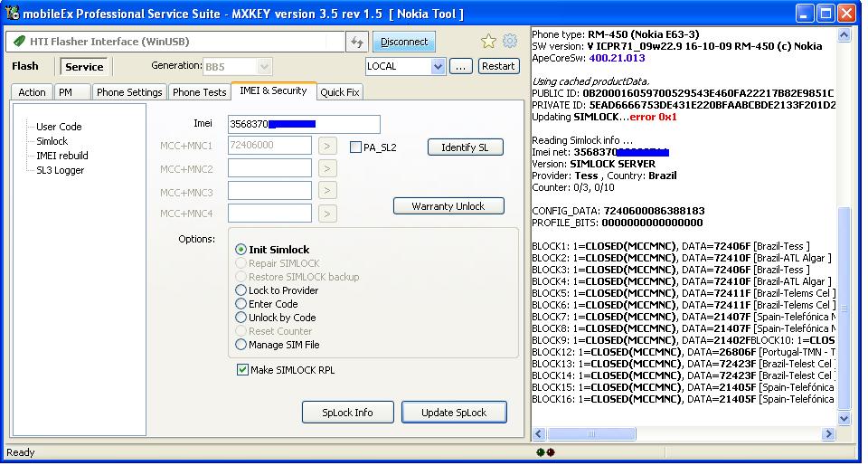Click the BLOCK1 log line

click(671, 246)
